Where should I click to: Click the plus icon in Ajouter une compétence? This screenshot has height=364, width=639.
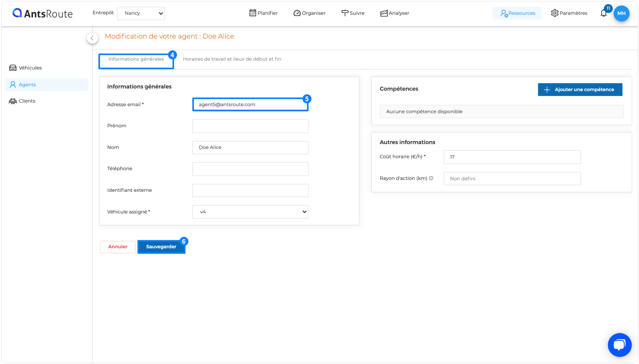[547, 90]
